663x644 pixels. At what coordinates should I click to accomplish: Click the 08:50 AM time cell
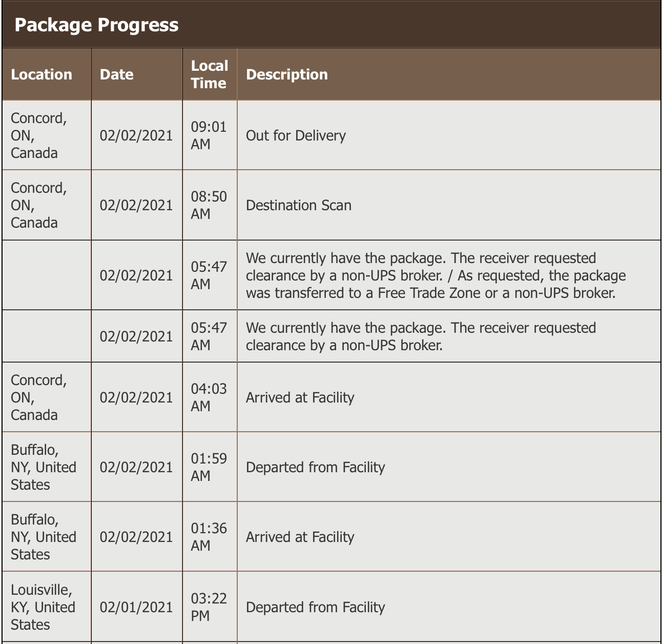(209, 205)
